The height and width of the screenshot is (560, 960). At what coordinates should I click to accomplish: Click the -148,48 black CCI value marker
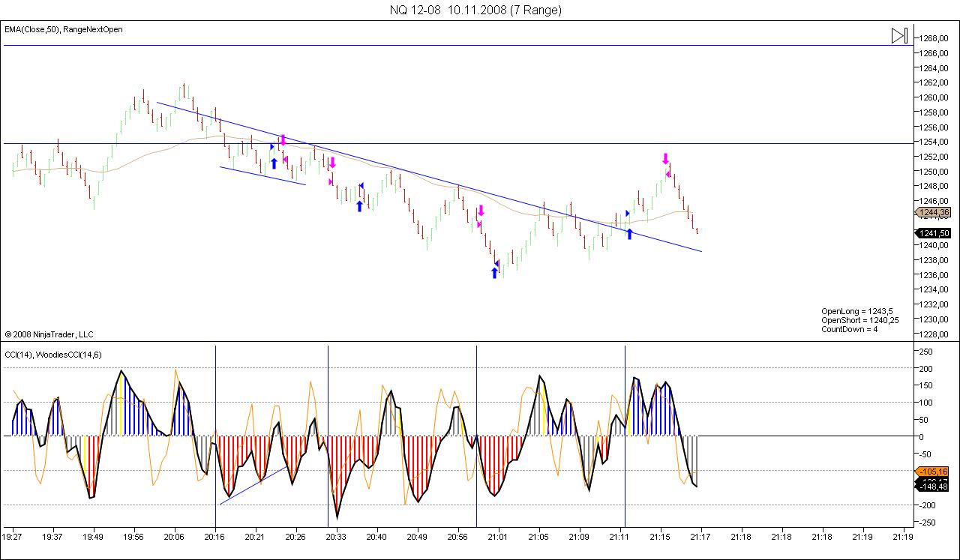[934, 487]
